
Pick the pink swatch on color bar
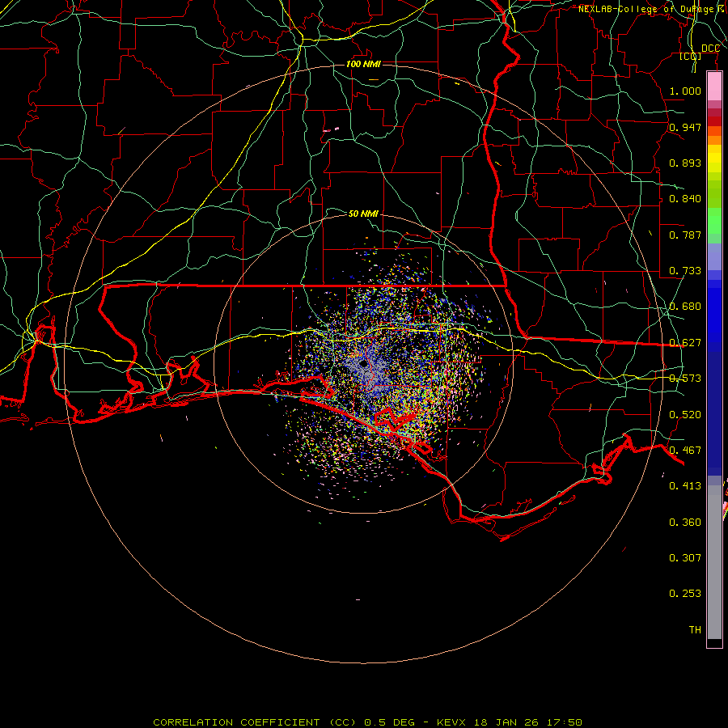[x=714, y=87]
